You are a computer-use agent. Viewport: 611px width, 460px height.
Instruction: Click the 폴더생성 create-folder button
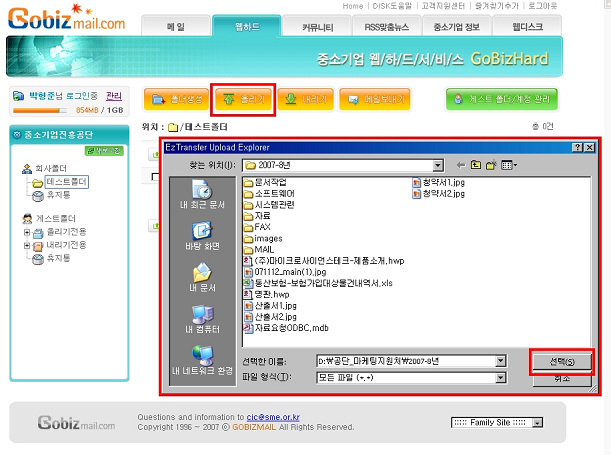pos(176,99)
